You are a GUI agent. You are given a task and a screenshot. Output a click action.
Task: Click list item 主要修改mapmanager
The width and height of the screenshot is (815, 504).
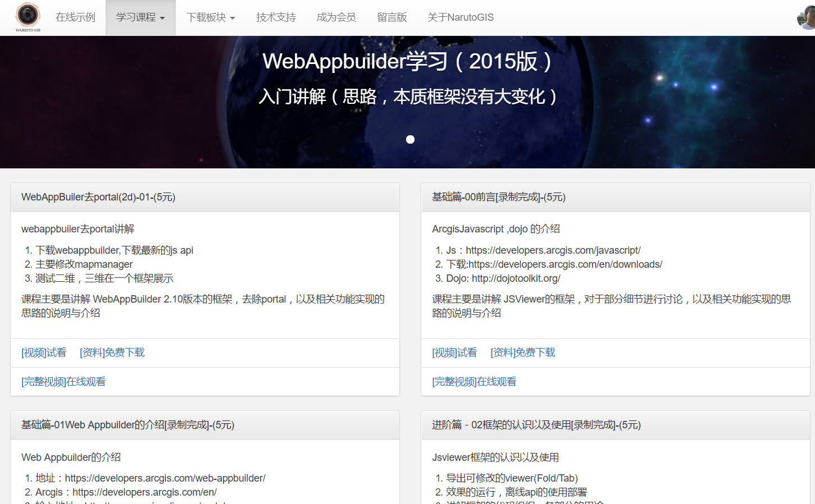pyautogui.click(x=84, y=264)
